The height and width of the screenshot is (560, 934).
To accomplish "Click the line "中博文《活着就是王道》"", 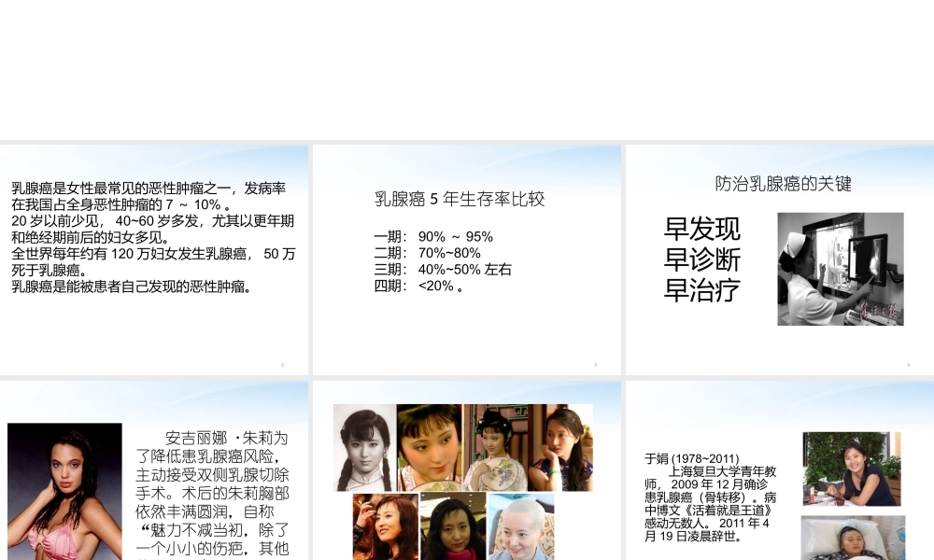I will point(708,511).
